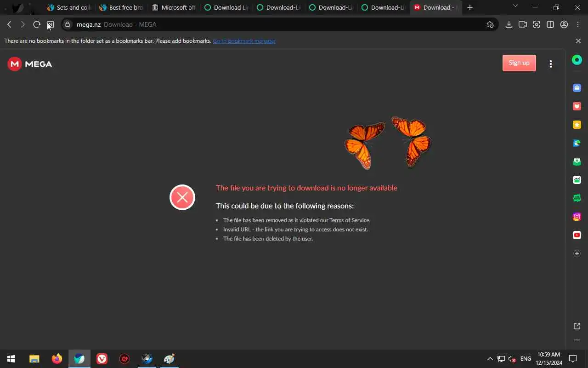Open the green badge sidebar app above Instagram

(x=577, y=198)
